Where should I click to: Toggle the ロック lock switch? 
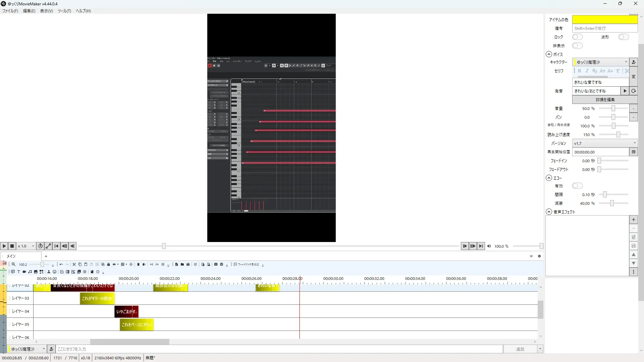coord(577,37)
